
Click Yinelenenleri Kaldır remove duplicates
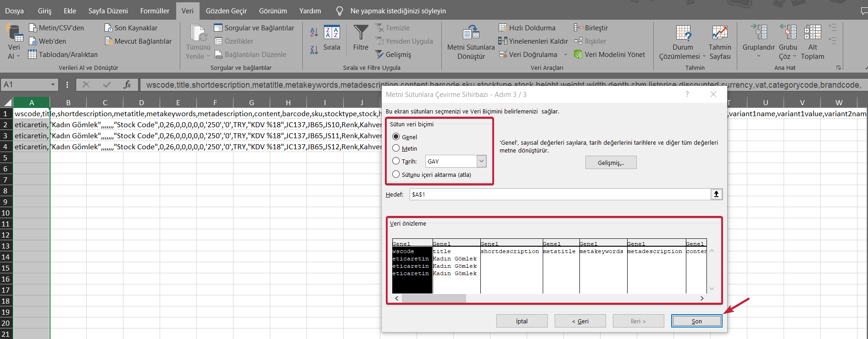(533, 41)
